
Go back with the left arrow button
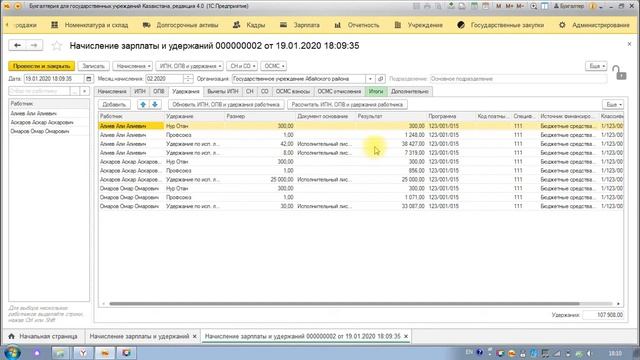17,45
